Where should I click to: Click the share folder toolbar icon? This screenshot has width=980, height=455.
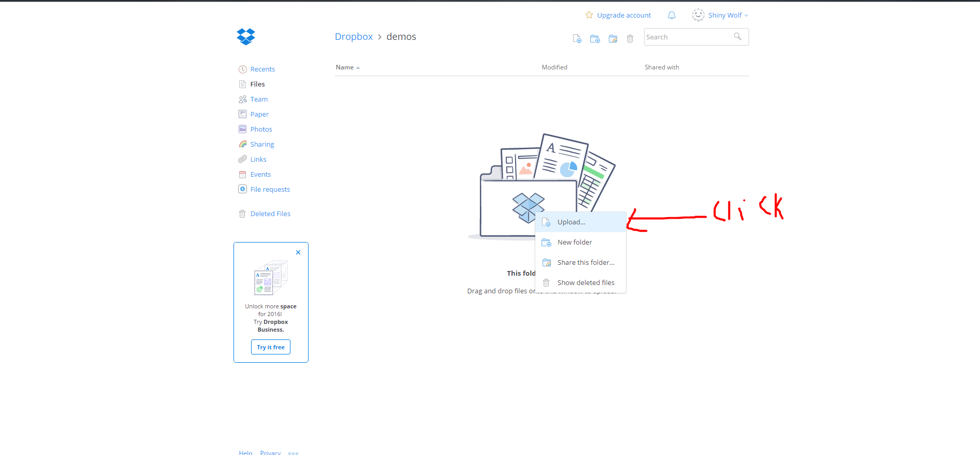click(x=613, y=39)
